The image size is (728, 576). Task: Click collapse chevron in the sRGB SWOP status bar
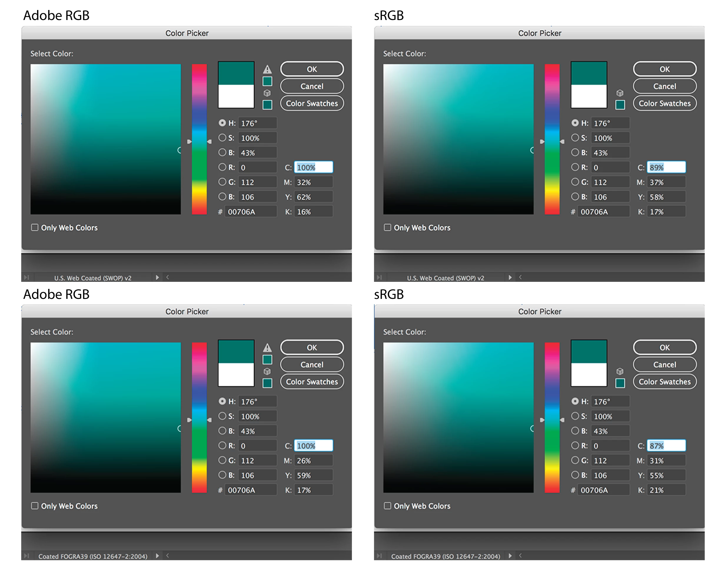(520, 277)
